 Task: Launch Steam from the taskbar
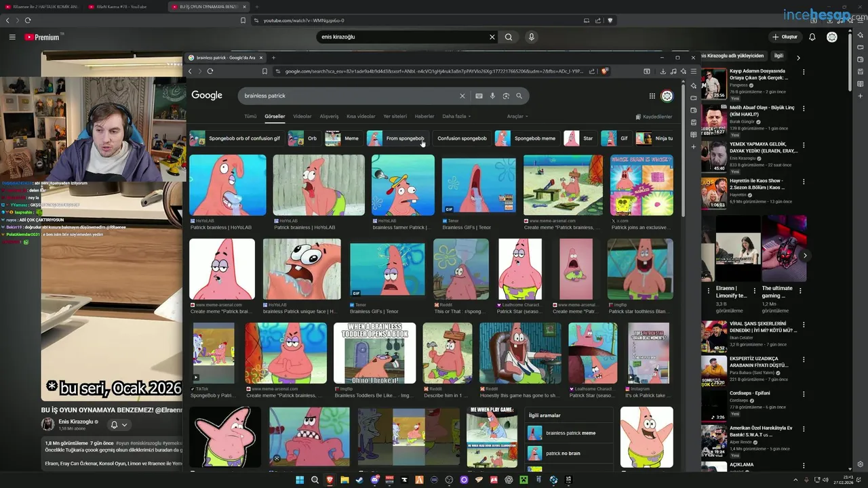359,480
